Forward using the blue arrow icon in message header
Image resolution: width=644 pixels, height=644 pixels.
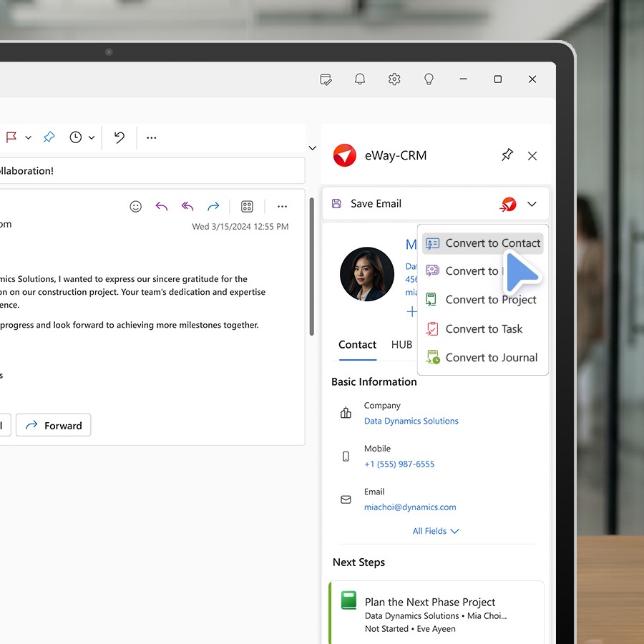pyautogui.click(x=213, y=206)
